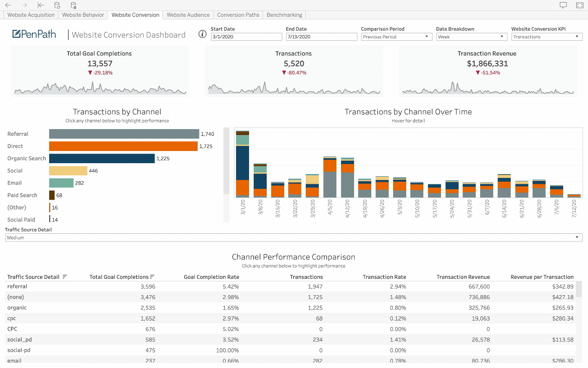Click the 3/1/20 stacked bar
This screenshot has width=588, height=368.
(242, 164)
